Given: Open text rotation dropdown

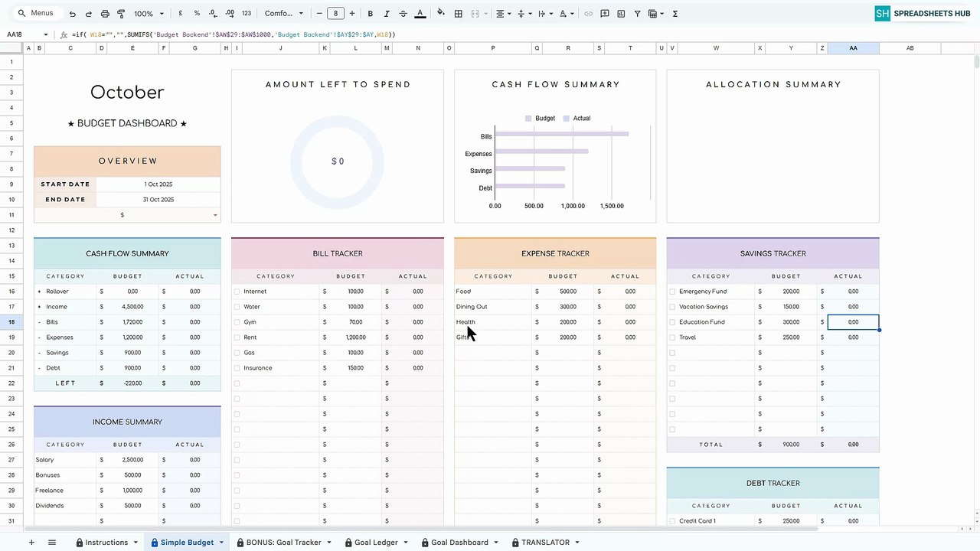Looking at the screenshot, I should [566, 14].
